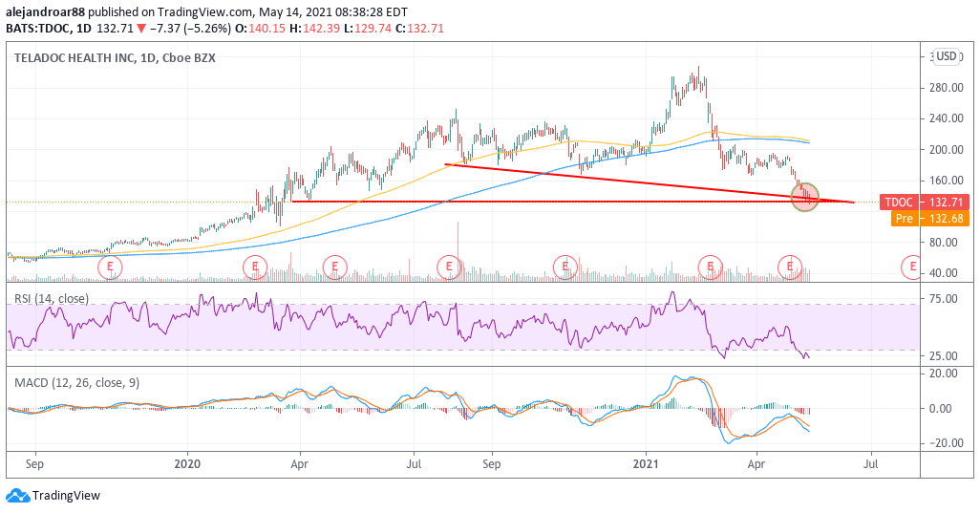Click the alejandroar88 author name
The width and height of the screenshot is (980, 513).
(x=45, y=11)
